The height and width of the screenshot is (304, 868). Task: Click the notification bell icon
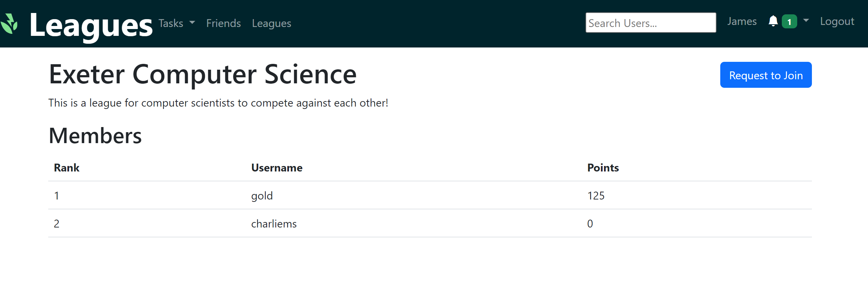(x=773, y=21)
